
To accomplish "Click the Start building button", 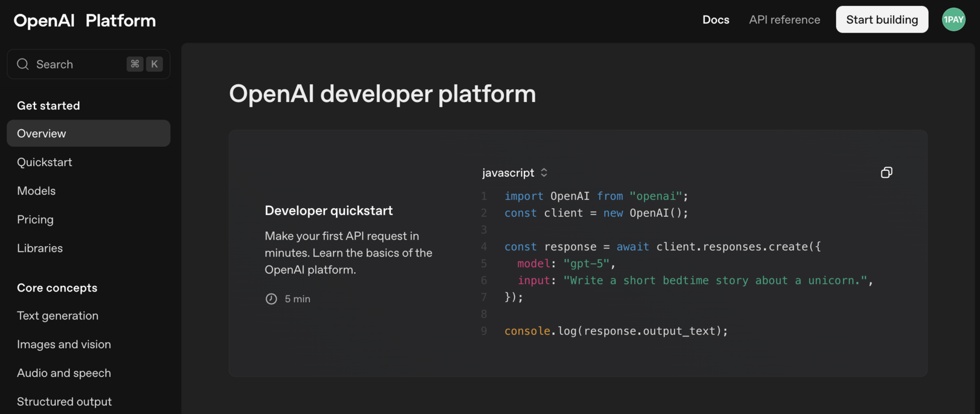I will tap(881, 20).
